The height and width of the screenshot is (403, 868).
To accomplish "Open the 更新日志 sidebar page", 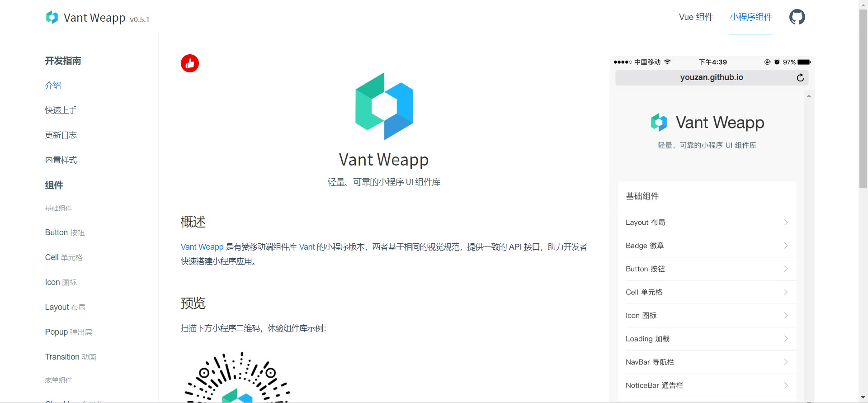I will [x=61, y=135].
